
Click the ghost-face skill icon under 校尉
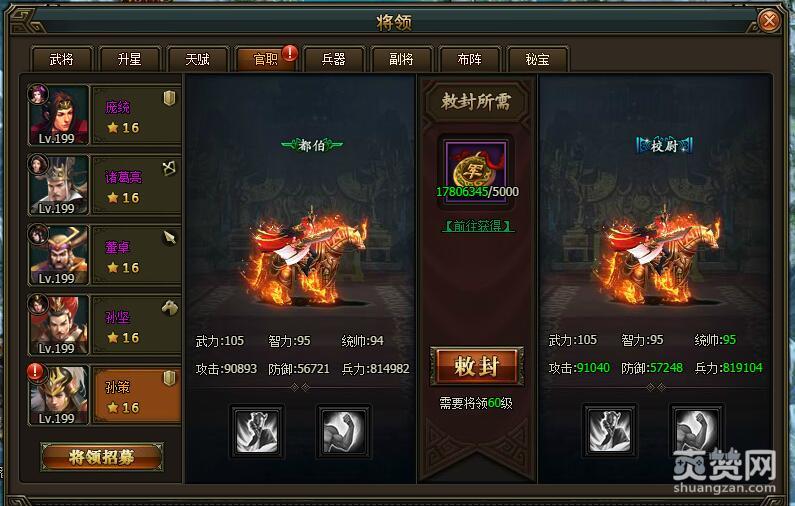(610, 431)
